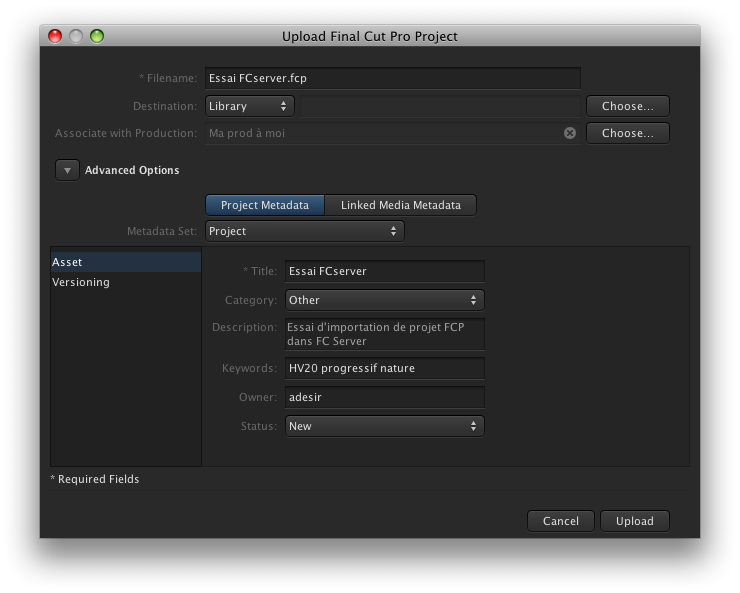Collapse the Advanced Options disclosure triangle
740x593 pixels.
(67, 170)
